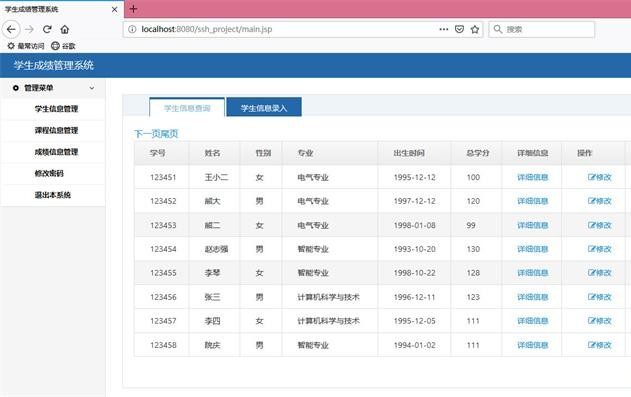Click 修改 edit icon for 王小二
The width and height of the screenshot is (631, 397).
[600, 177]
